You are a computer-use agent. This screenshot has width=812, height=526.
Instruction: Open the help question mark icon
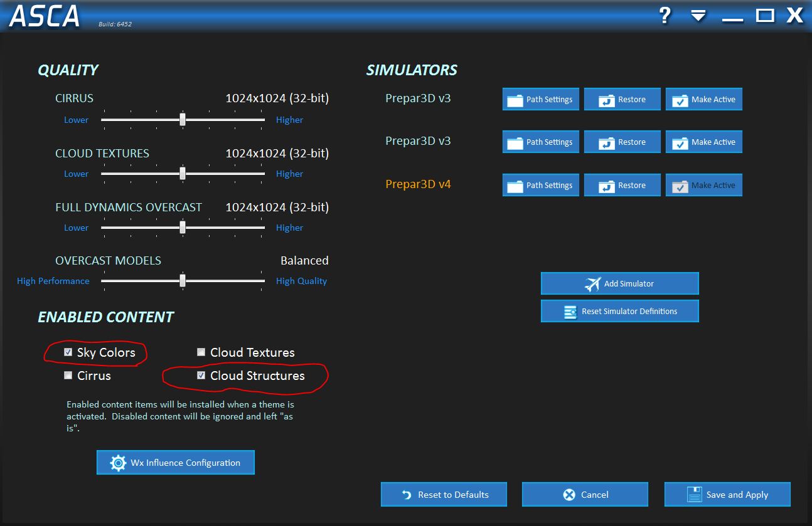665,15
